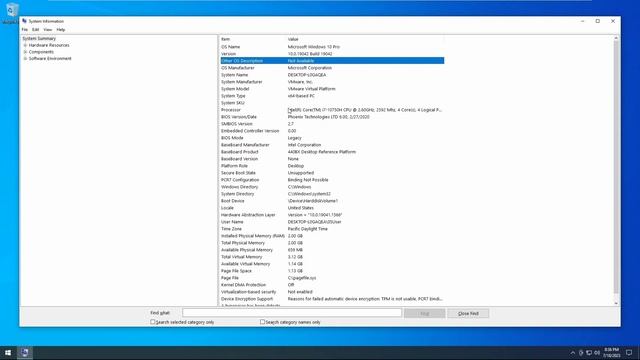
Task: Click the Value column header
Action: click(365, 39)
